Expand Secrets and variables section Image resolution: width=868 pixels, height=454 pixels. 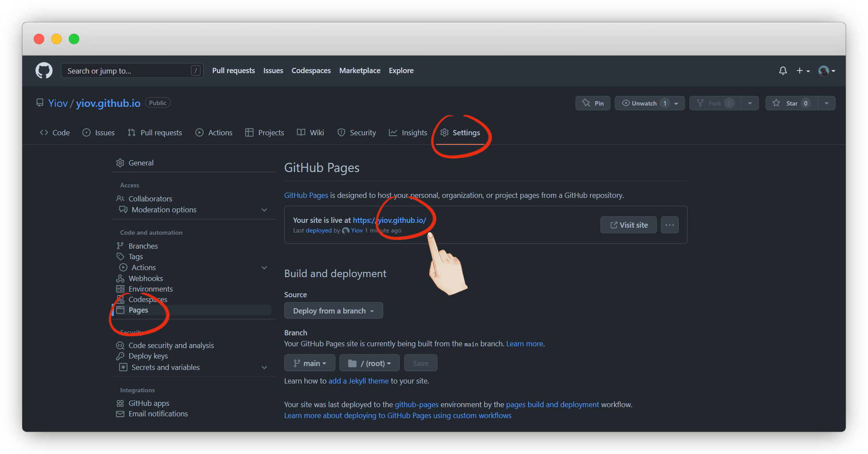(x=264, y=367)
